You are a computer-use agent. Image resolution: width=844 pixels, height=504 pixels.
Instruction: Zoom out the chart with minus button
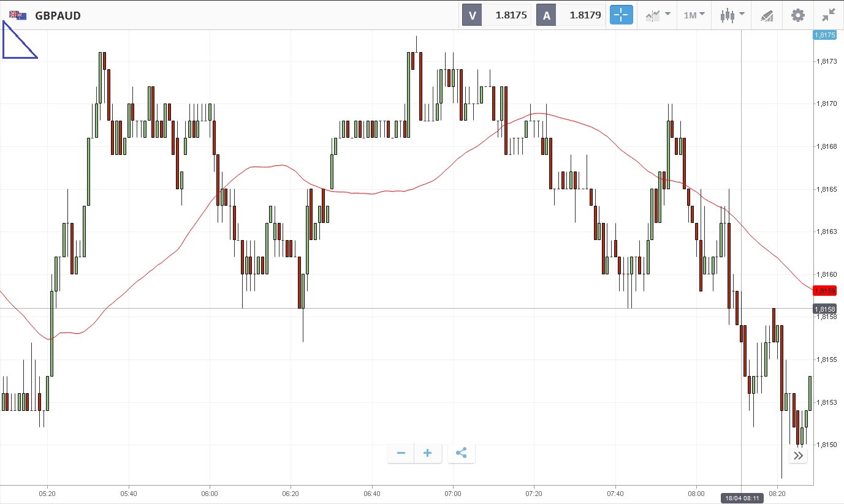(401, 453)
